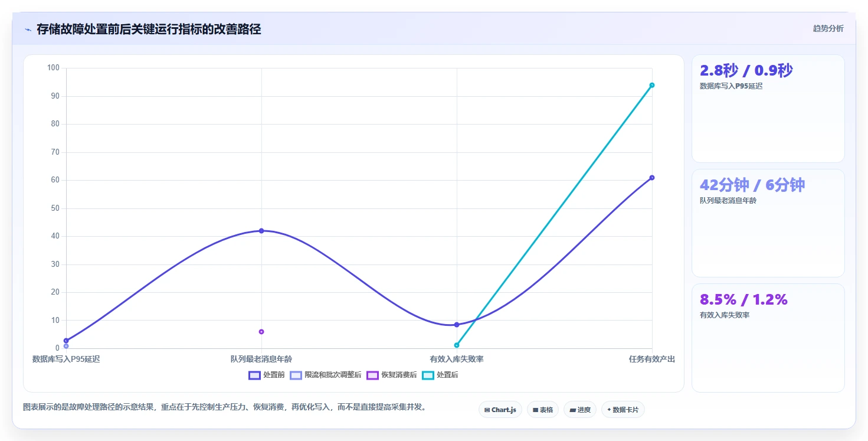This screenshot has height=441, width=868.
Task: Click the 队列最老消息年龄 x-axis label
Action: [261, 359]
